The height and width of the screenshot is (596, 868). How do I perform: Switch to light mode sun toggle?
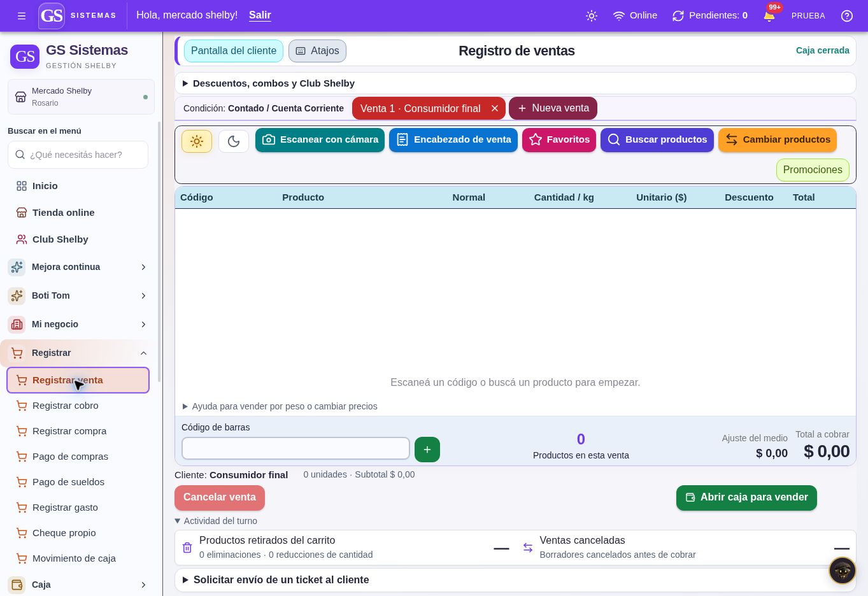tap(197, 141)
